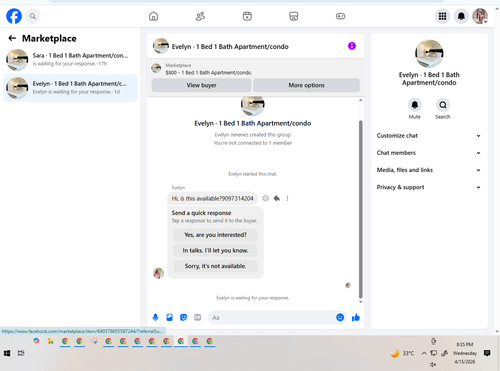Choose a GIF
Image resolution: width=500 pixels, height=371 pixels.
pyautogui.click(x=198, y=317)
